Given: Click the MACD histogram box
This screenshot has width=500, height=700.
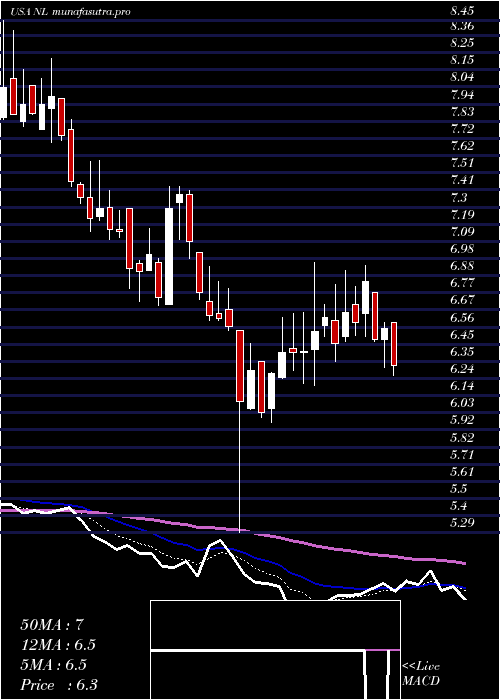Looking at the screenshot, I should tap(275, 650).
